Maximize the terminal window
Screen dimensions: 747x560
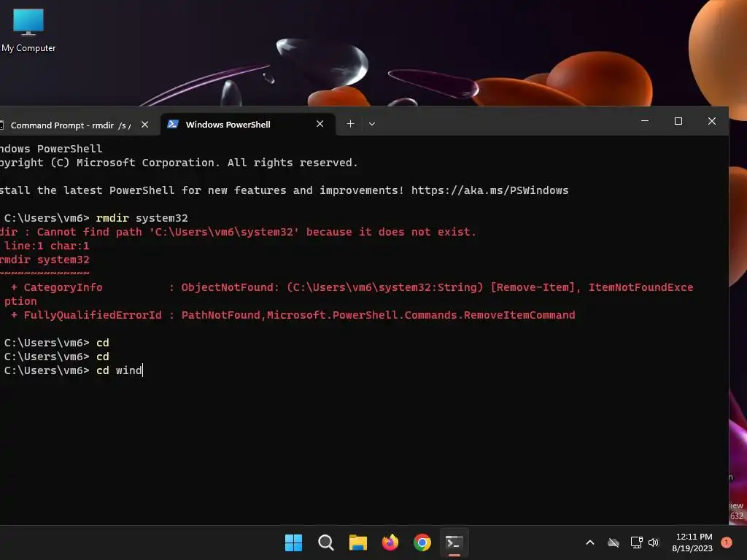click(x=678, y=121)
